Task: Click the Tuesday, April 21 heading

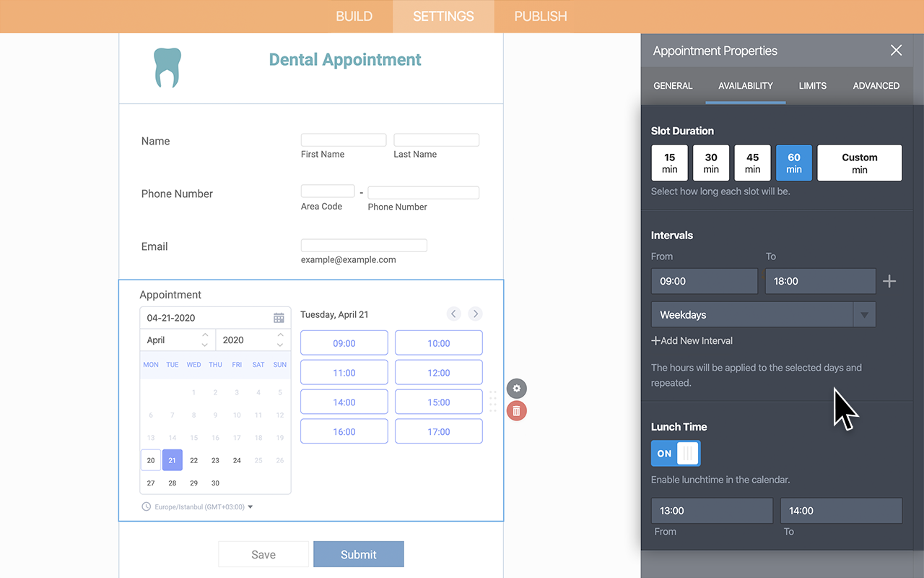Action: click(x=334, y=314)
